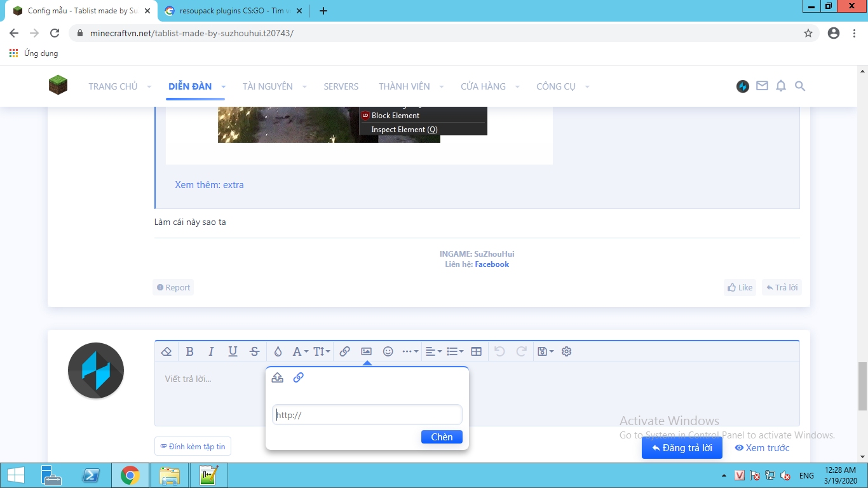Open File Explorer from the taskbar
This screenshot has width=868, height=488.
point(170,475)
